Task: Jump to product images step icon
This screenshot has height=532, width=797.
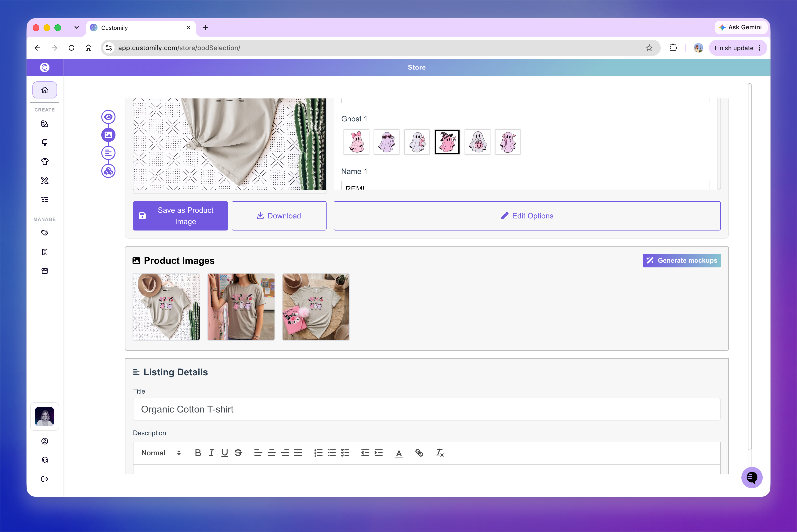Action: point(108,135)
